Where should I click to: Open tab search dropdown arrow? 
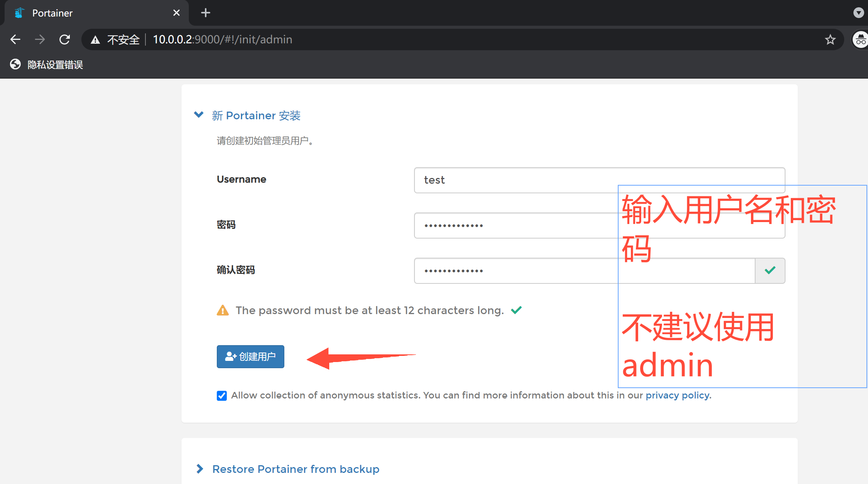[x=858, y=13]
